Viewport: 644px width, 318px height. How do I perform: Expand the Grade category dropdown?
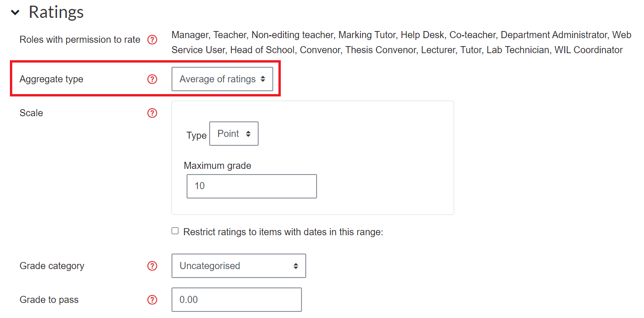(239, 266)
